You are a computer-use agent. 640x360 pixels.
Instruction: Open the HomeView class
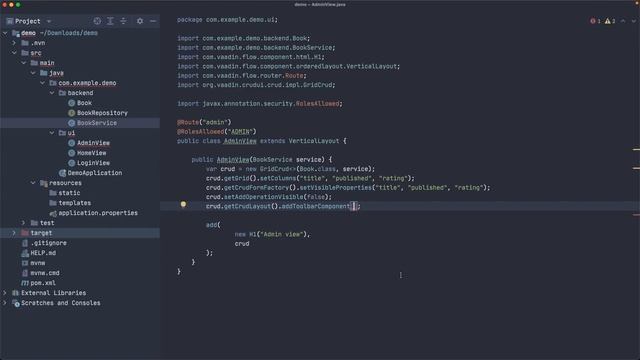point(91,153)
